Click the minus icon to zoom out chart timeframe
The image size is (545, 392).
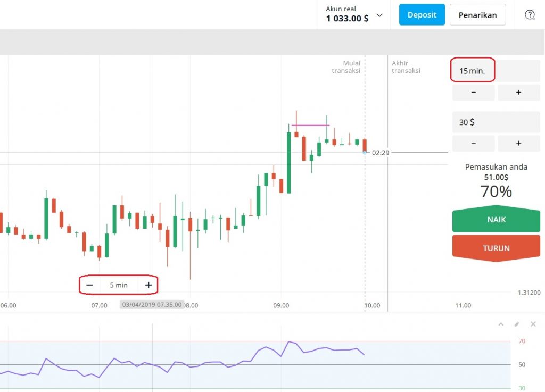[89, 285]
